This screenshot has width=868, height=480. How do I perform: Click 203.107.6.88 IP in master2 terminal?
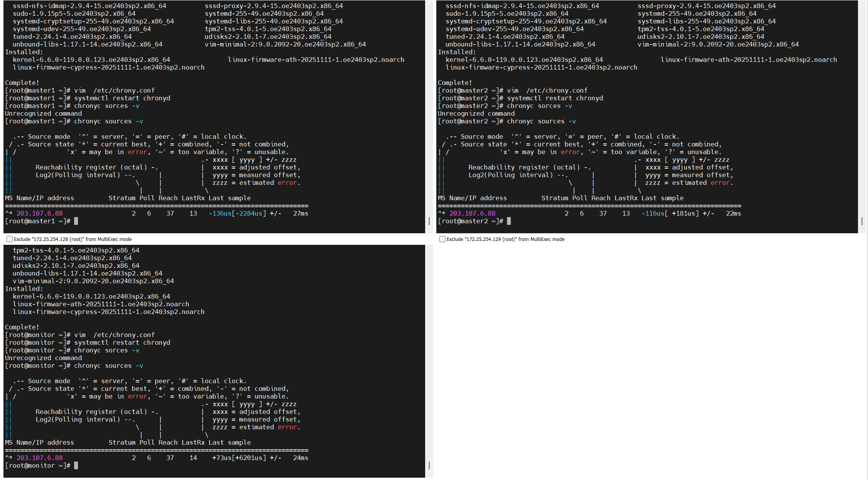click(x=472, y=213)
